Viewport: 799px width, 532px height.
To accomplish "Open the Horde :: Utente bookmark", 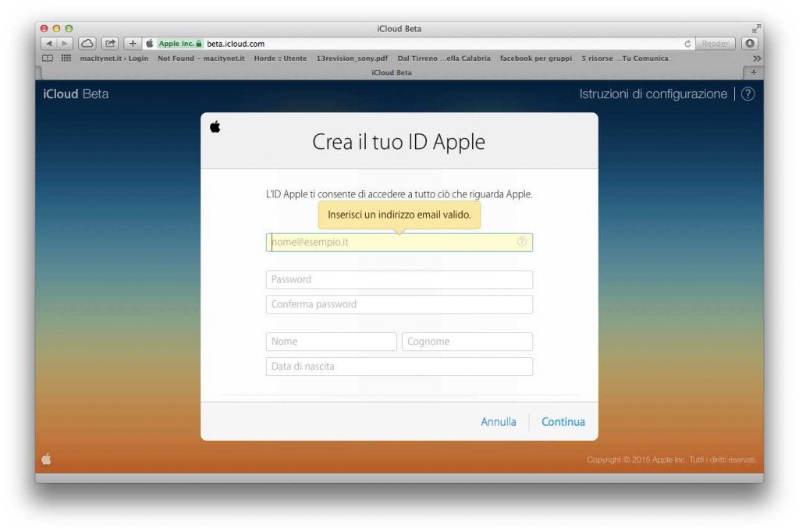I will click(280, 58).
